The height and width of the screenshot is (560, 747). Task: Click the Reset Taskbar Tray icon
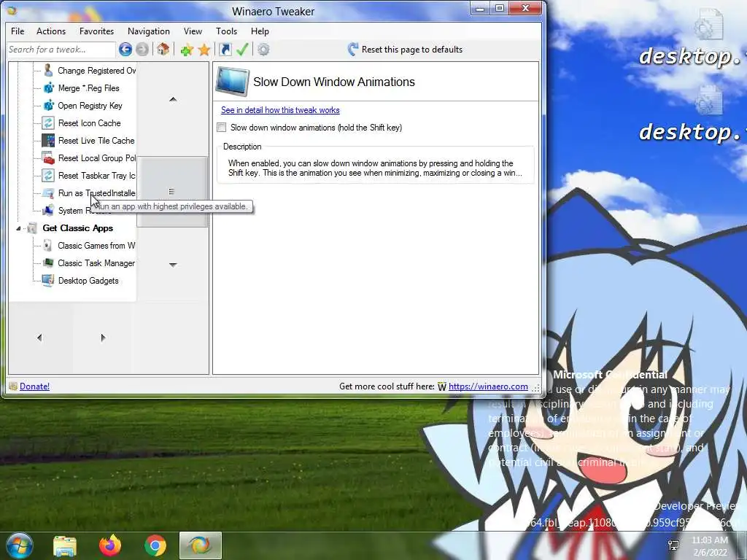pos(48,175)
